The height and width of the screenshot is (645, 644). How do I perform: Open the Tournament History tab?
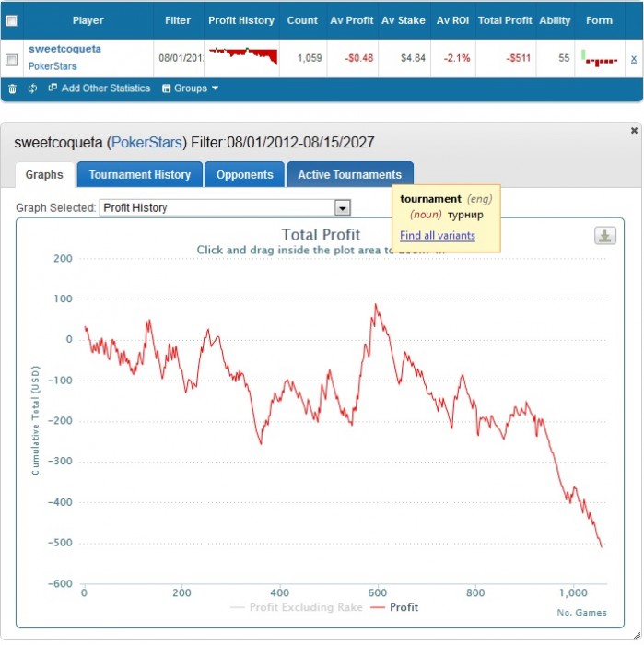coord(140,175)
